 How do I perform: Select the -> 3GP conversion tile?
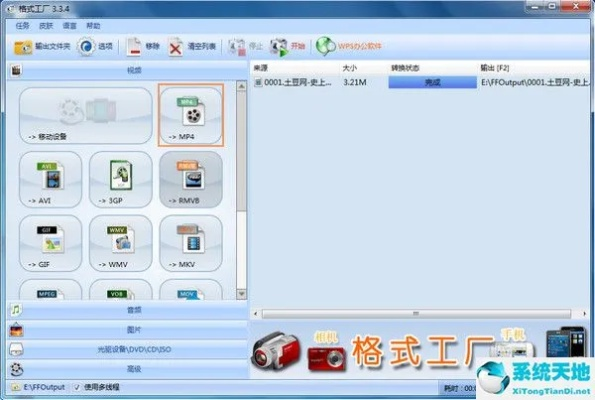(121, 179)
